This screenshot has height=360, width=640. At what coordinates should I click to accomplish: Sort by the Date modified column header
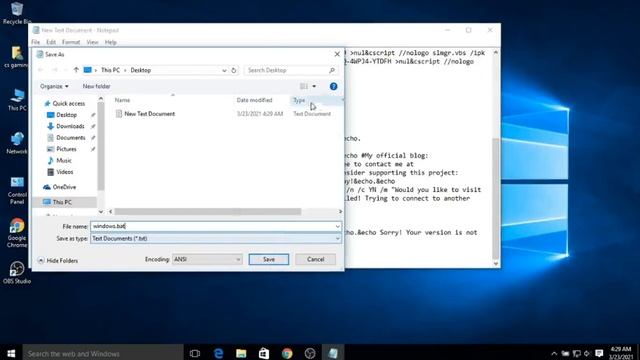point(254,100)
